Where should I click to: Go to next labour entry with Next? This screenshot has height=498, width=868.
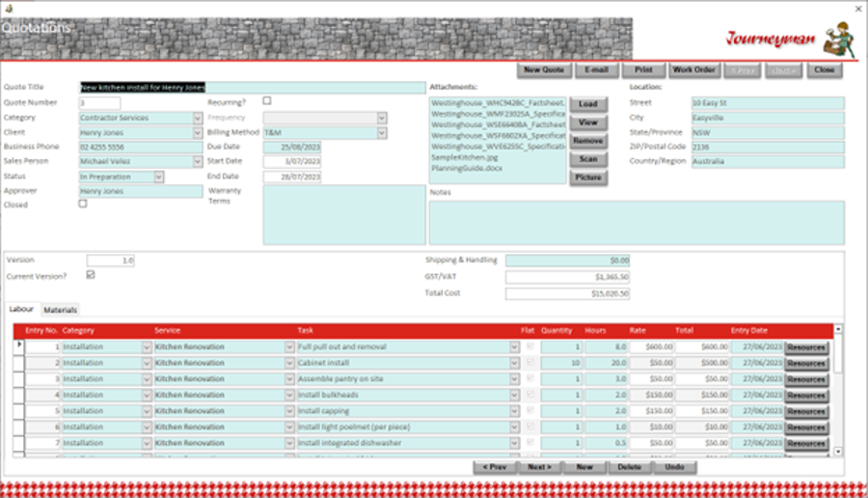(539, 467)
